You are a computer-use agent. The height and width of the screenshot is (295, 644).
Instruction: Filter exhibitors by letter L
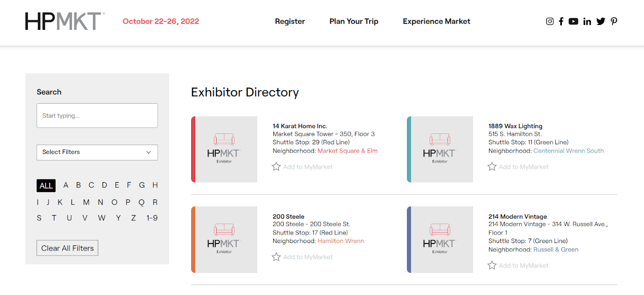[73, 202]
